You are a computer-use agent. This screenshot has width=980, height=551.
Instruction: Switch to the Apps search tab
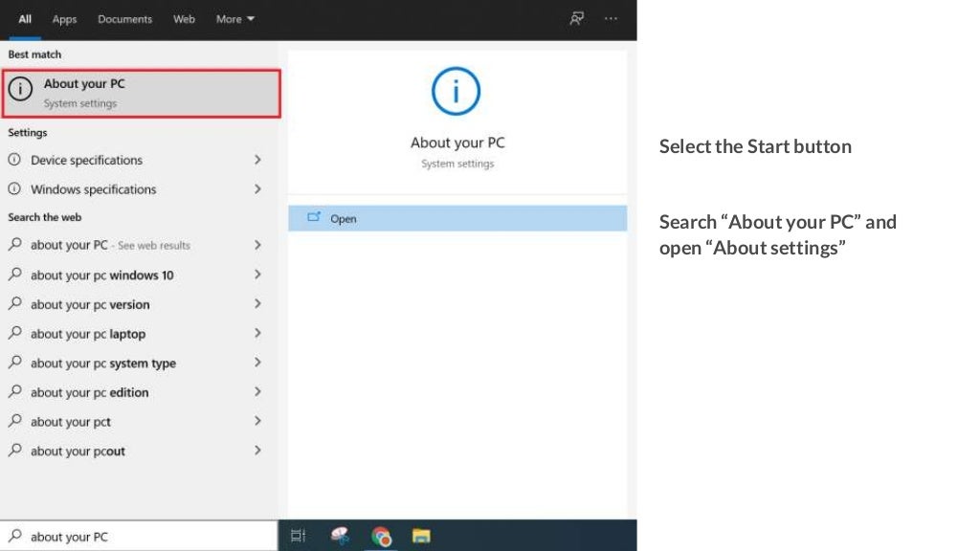point(64,19)
